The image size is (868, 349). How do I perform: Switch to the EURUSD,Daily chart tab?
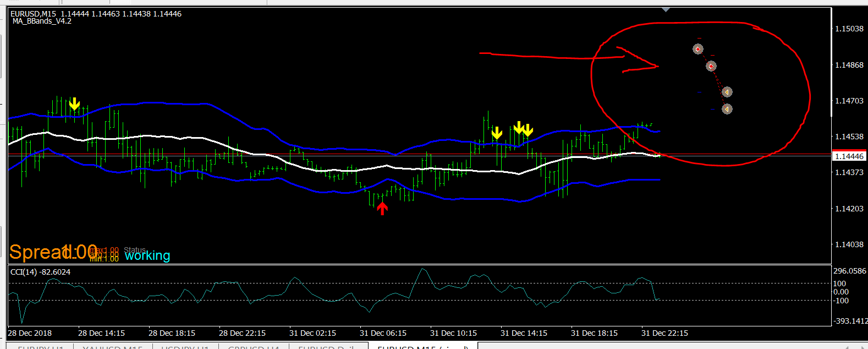(x=328, y=346)
